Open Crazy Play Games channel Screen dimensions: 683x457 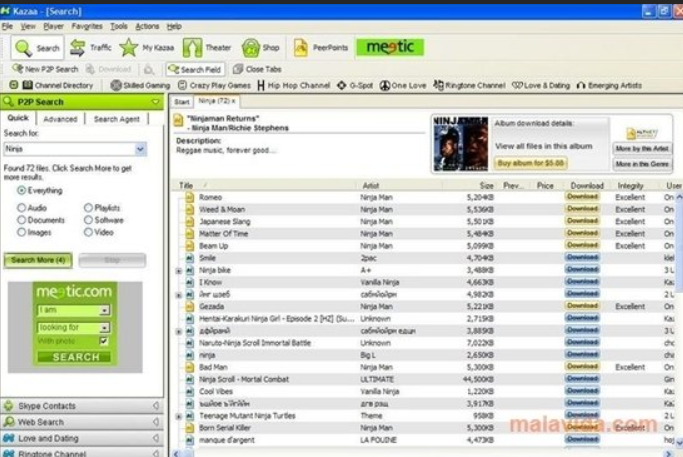point(214,85)
